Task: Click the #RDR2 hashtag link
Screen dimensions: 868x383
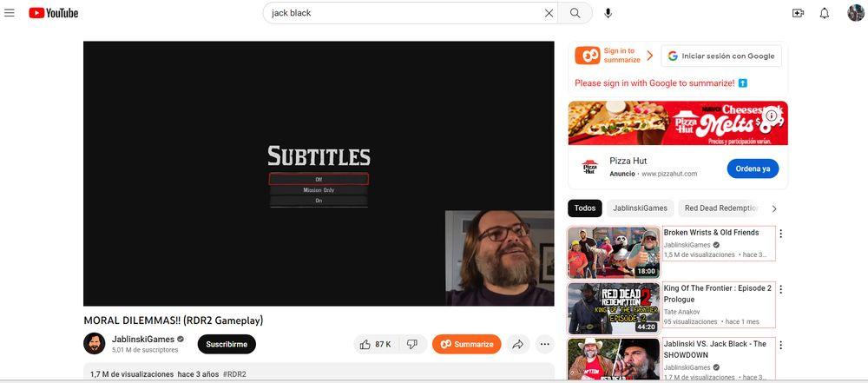Action: pyautogui.click(x=234, y=374)
